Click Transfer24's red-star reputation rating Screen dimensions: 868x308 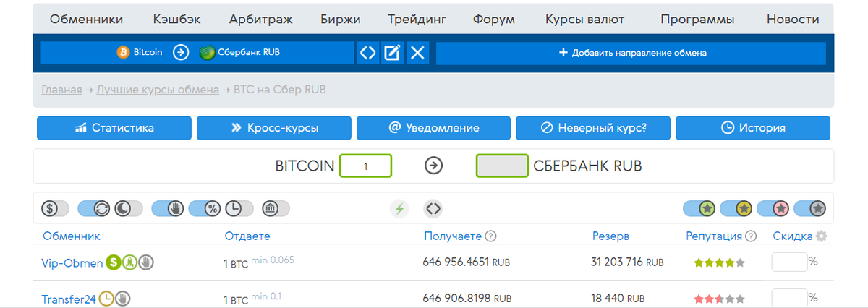tap(719, 298)
